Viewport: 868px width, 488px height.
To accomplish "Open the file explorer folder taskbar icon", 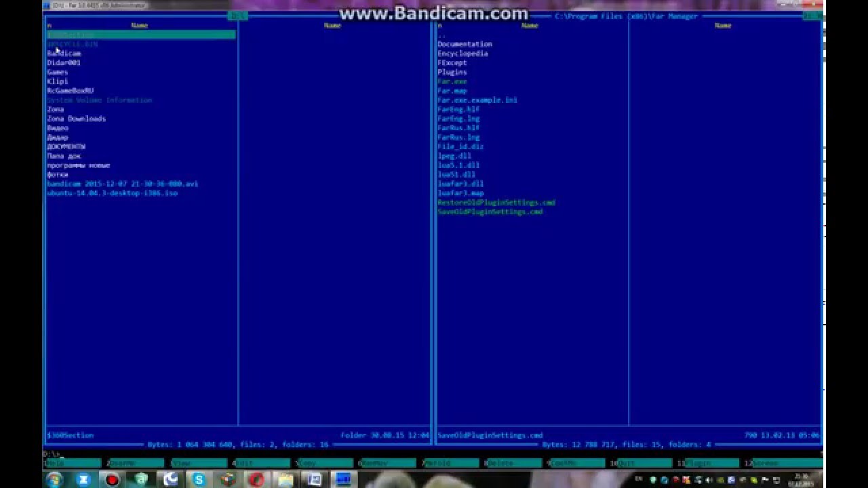I will [x=285, y=480].
